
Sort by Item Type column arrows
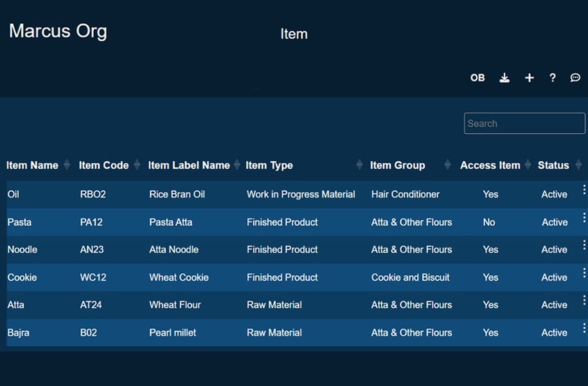[x=360, y=165]
